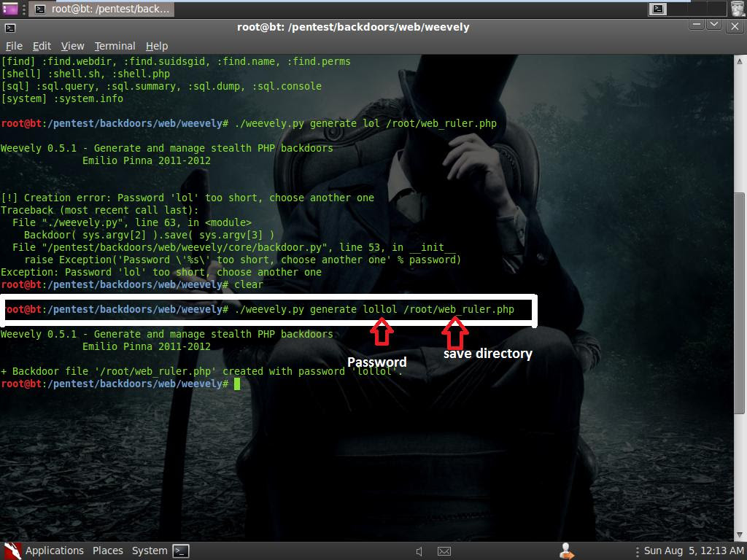Viewport: 747px width, 560px height.
Task: Click the core/backdoor.py line 53 traceback line
Action: [234, 247]
